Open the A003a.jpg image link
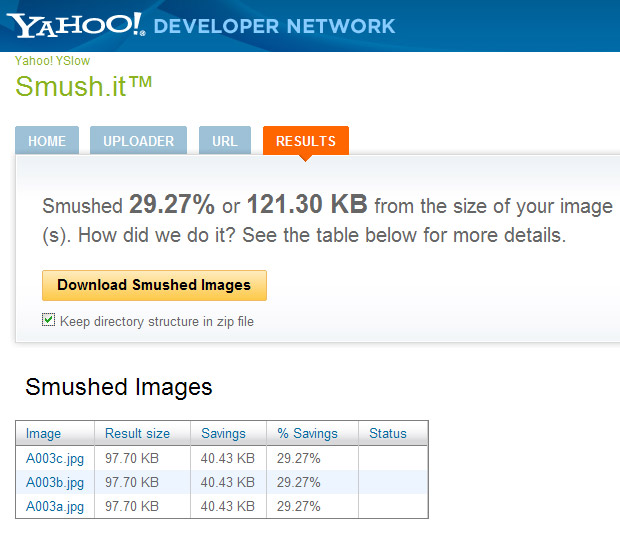This screenshot has width=620, height=535. pos(55,507)
